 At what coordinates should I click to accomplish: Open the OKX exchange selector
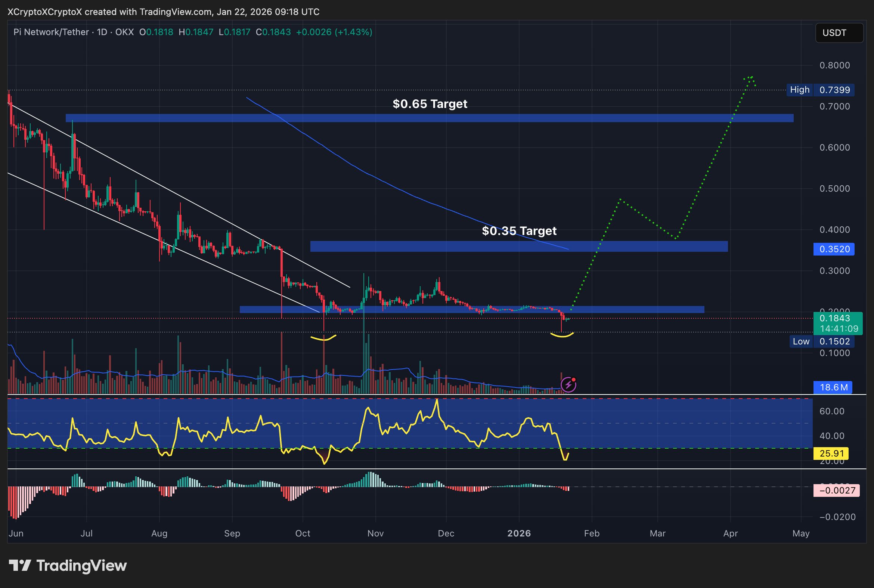[124, 32]
